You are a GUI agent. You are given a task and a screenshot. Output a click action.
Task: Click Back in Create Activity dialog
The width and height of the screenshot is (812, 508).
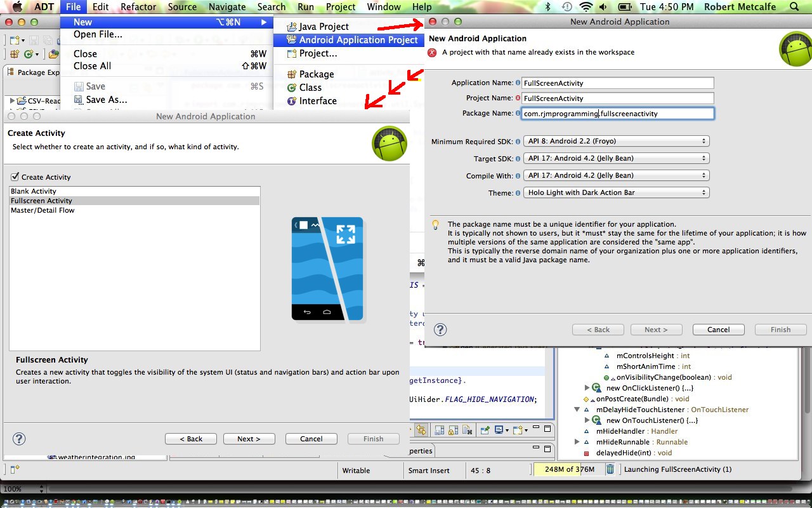(x=191, y=439)
